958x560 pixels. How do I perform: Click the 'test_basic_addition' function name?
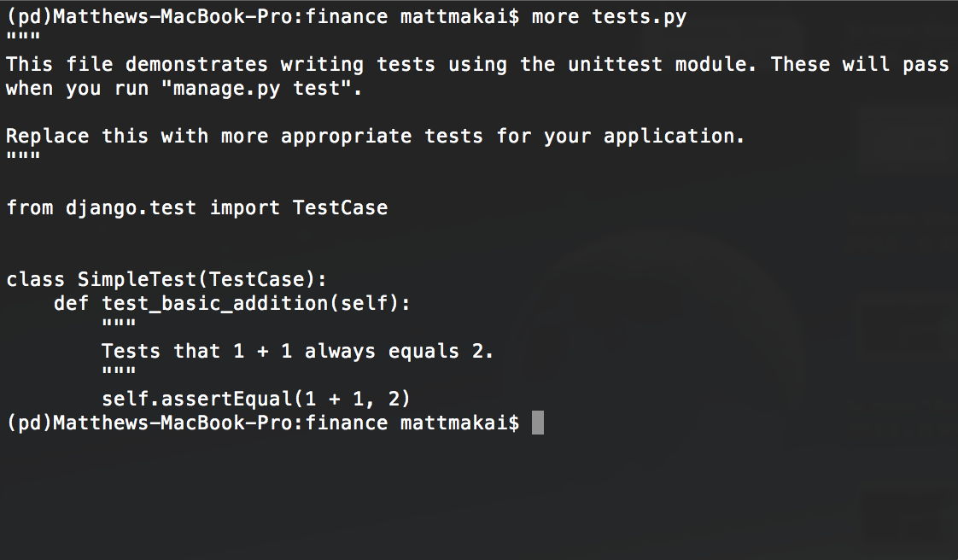[215, 303]
